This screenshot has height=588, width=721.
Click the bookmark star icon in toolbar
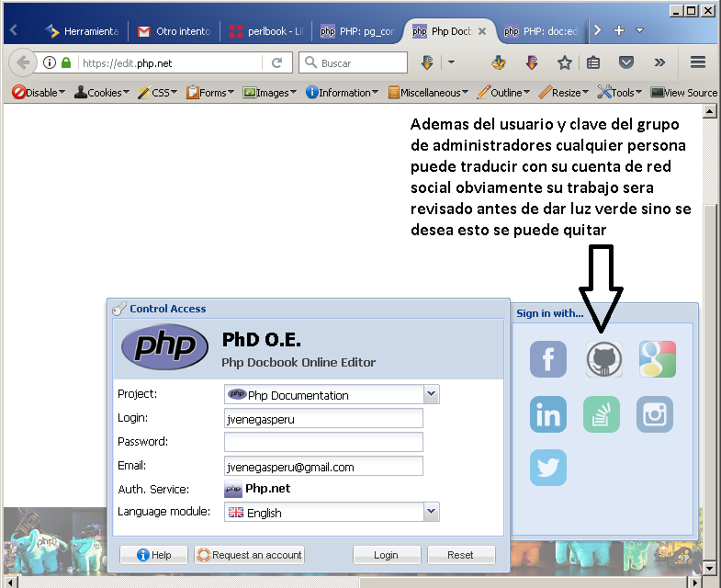tap(565, 62)
